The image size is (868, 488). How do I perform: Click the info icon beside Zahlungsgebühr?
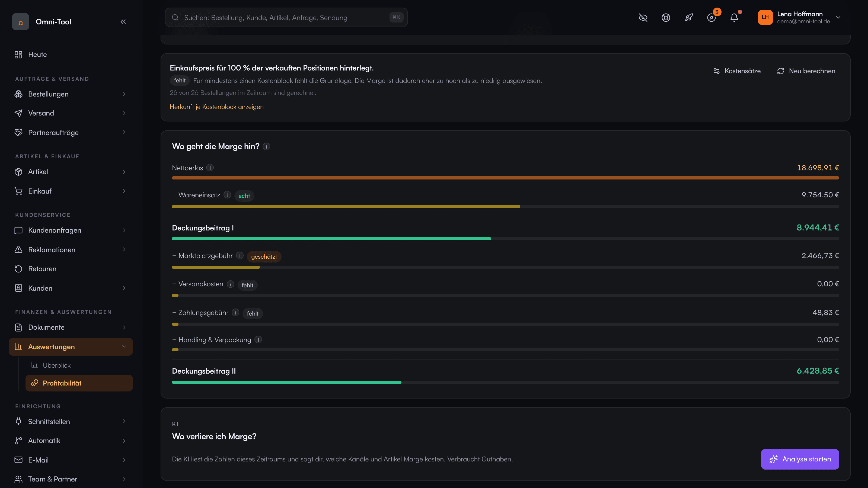[235, 313]
